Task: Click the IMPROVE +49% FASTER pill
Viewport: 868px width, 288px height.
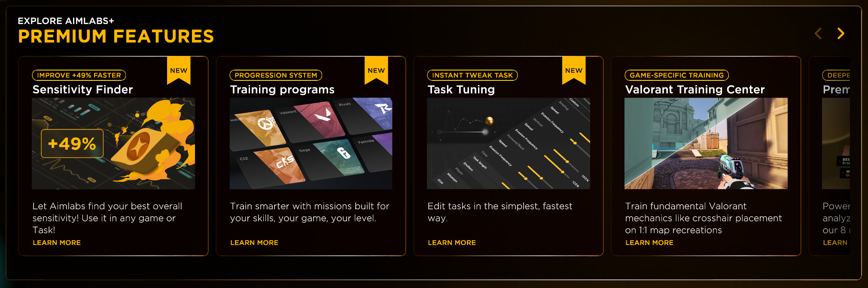Action: coord(79,75)
